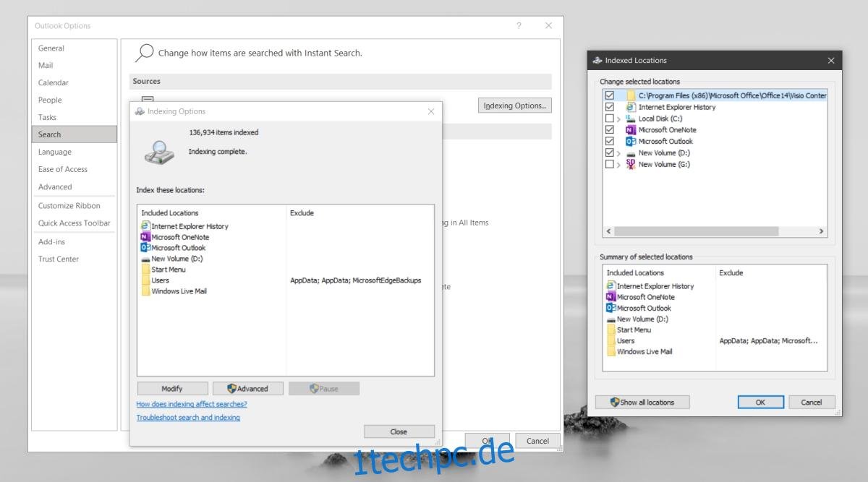Click Cancel in Indexed Locations dialog

(812, 403)
